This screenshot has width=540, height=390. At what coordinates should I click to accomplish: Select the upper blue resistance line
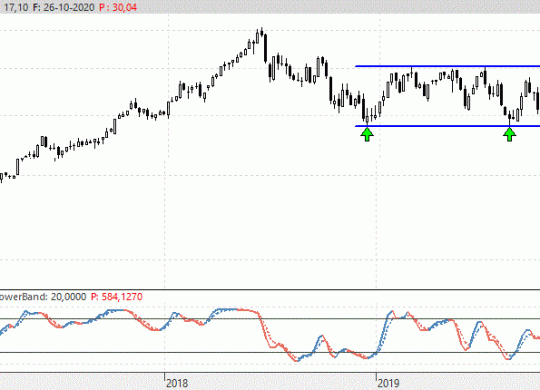448,66
